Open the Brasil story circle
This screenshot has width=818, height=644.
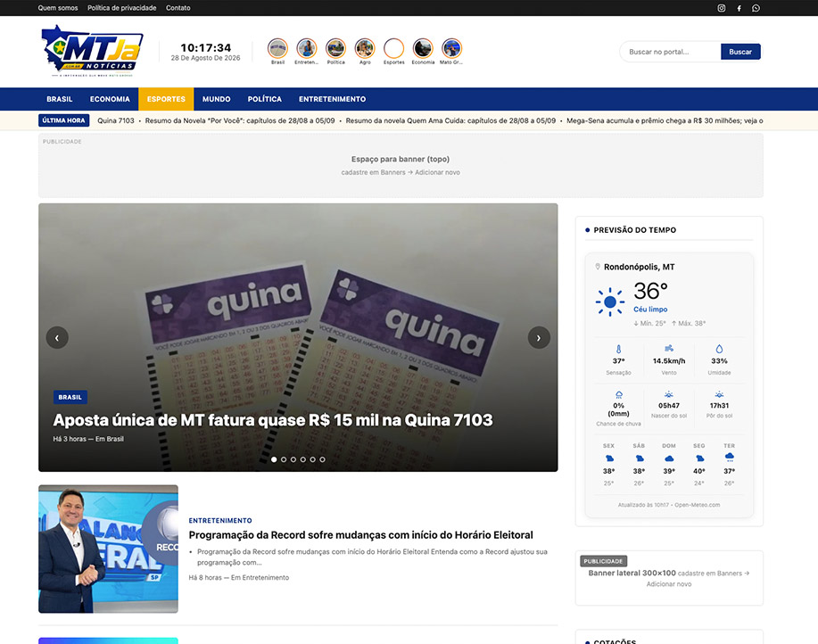pos(277,48)
